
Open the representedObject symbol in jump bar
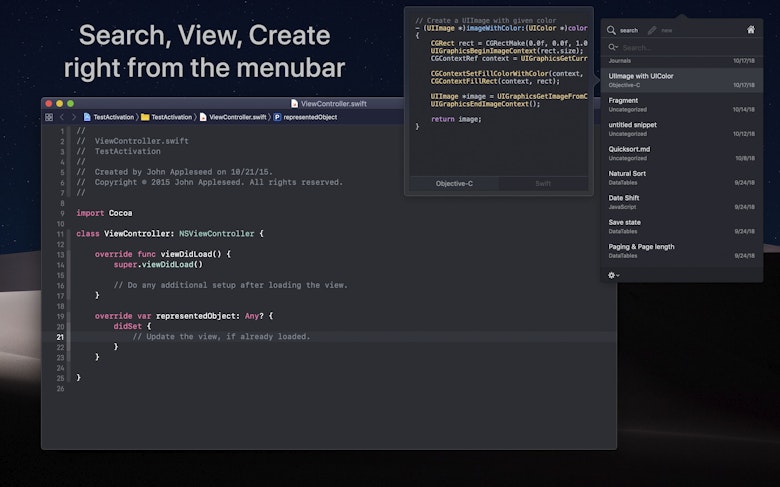[x=310, y=117]
